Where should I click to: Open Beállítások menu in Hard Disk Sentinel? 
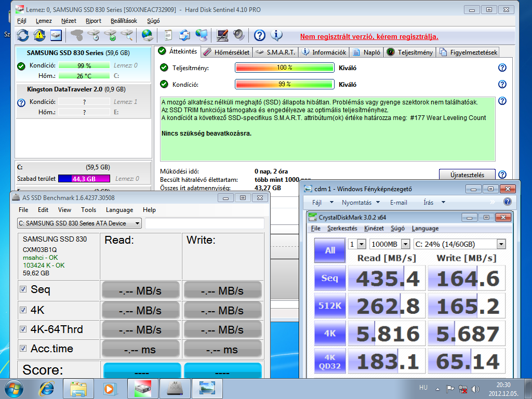click(124, 21)
